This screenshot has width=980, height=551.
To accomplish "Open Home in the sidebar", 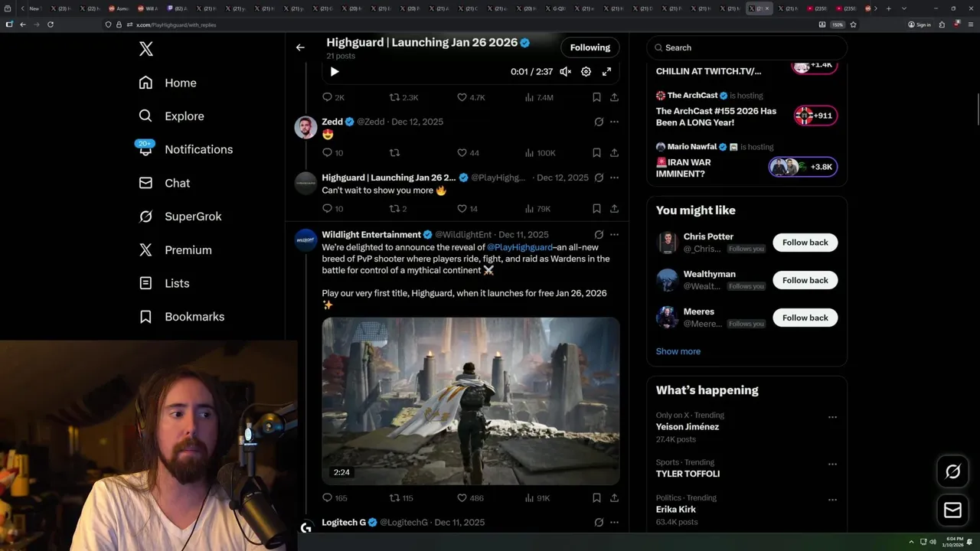I will coord(168,83).
